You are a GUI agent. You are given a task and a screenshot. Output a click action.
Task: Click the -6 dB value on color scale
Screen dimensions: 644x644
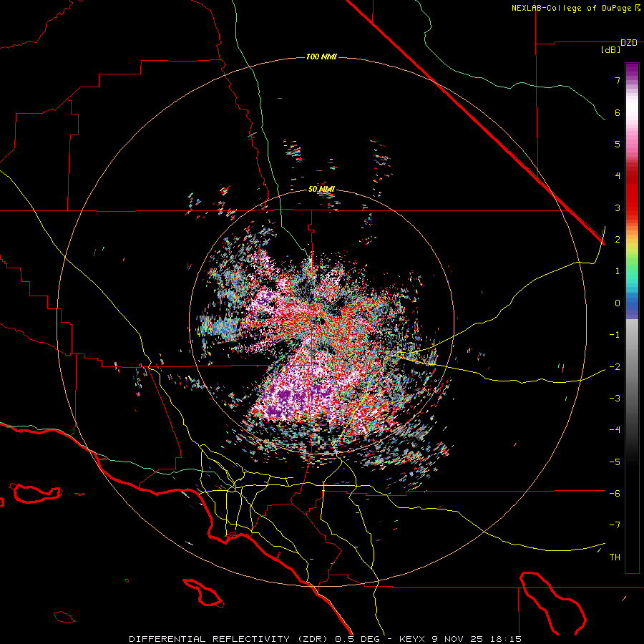tap(615, 494)
